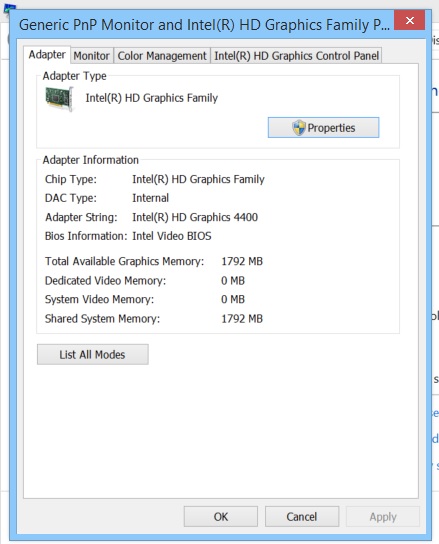This screenshot has height=544, width=439.
Task: Select the Adapter Type name 'Intel(R) HD Graphics Family'
Action: point(152,98)
